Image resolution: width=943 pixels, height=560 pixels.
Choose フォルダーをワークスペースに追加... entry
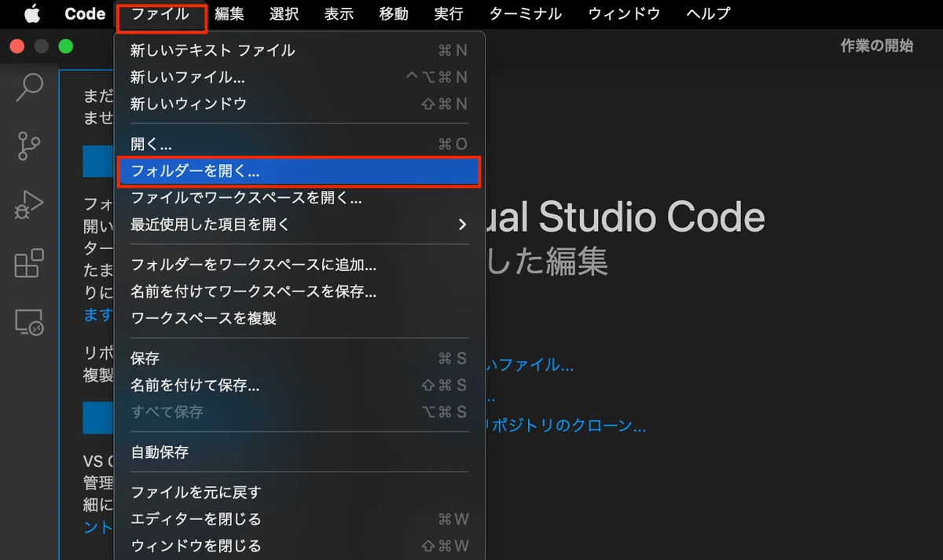tap(299, 265)
